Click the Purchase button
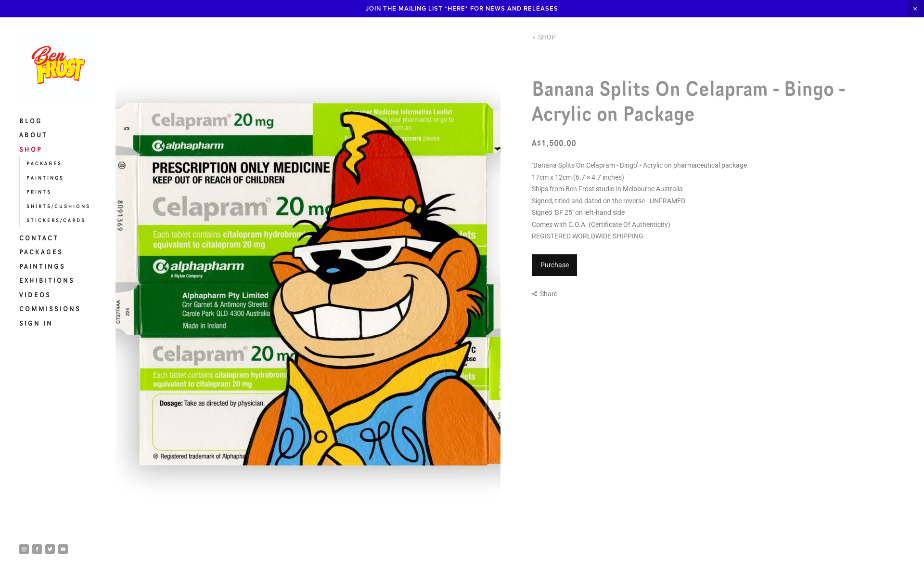Image resolution: width=924 pixels, height=578 pixels. pyautogui.click(x=554, y=265)
